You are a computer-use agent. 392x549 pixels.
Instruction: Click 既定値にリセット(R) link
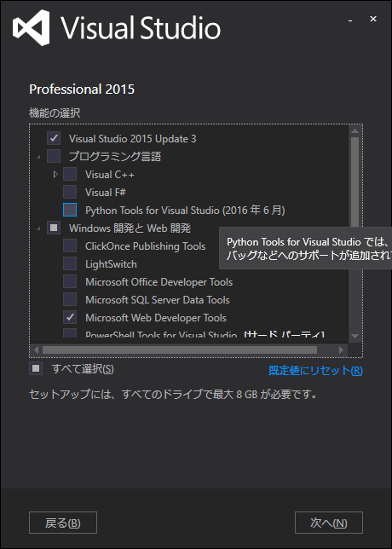click(315, 371)
